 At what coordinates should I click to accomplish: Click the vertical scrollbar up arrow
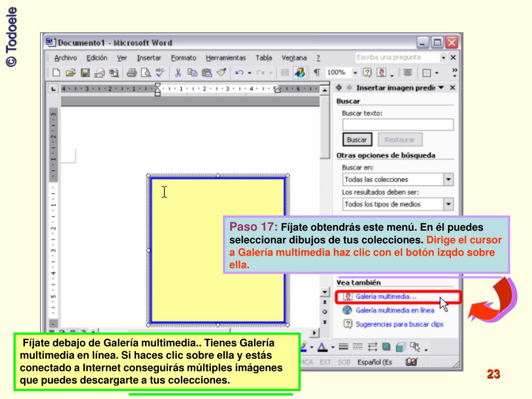[325, 90]
